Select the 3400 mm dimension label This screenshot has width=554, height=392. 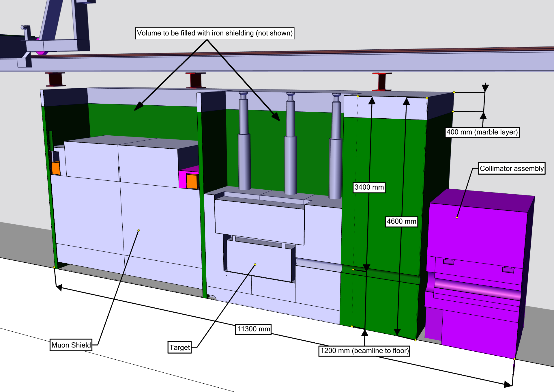pos(369,187)
